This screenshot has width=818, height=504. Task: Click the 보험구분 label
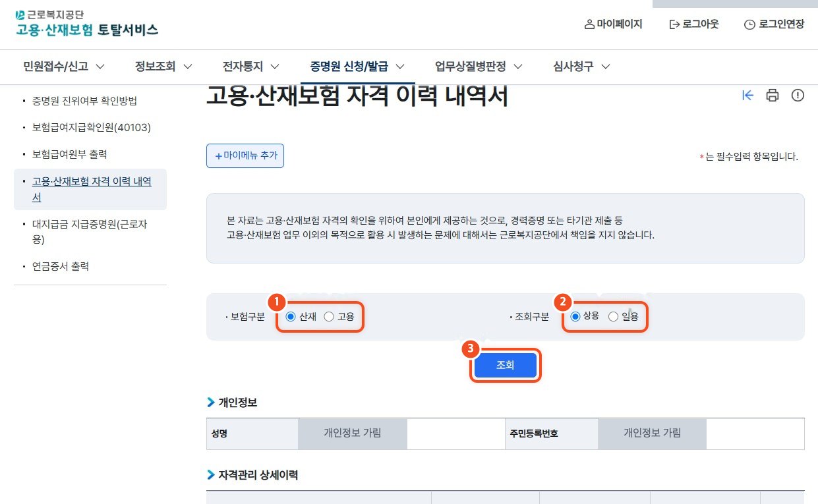click(x=247, y=317)
